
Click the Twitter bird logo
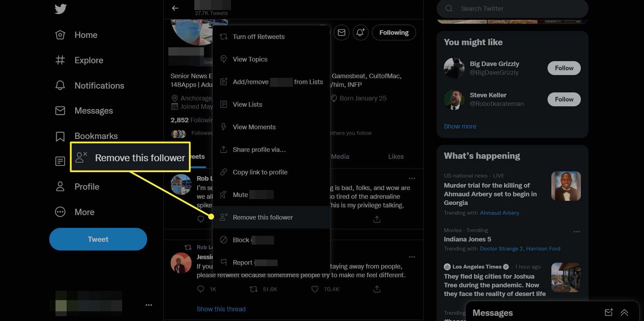60,9
